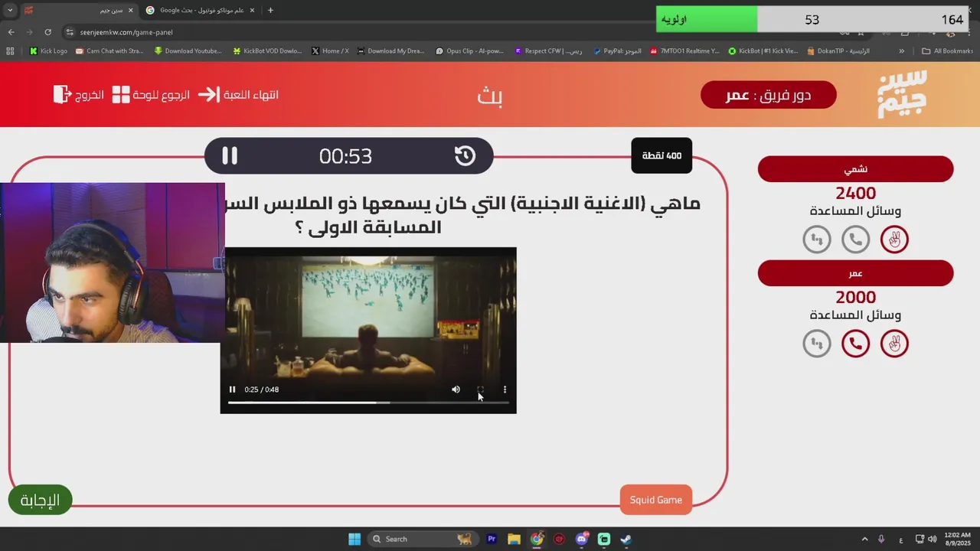
Task: Use نشمي team's phone call help icon
Action: (x=855, y=240)
